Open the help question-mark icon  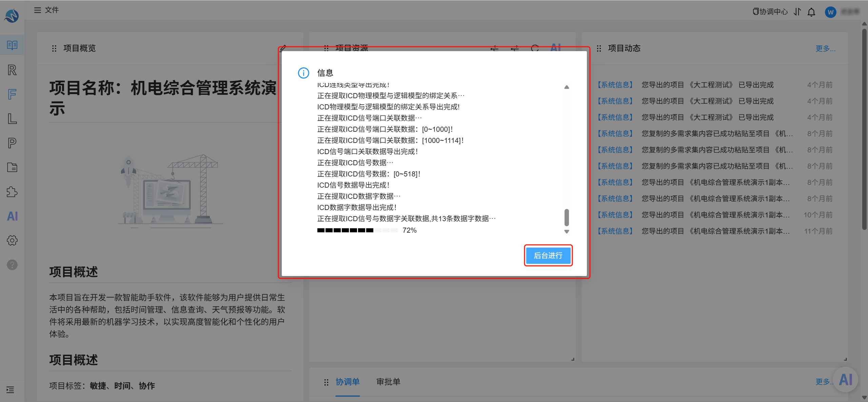[x=12, y=265]
